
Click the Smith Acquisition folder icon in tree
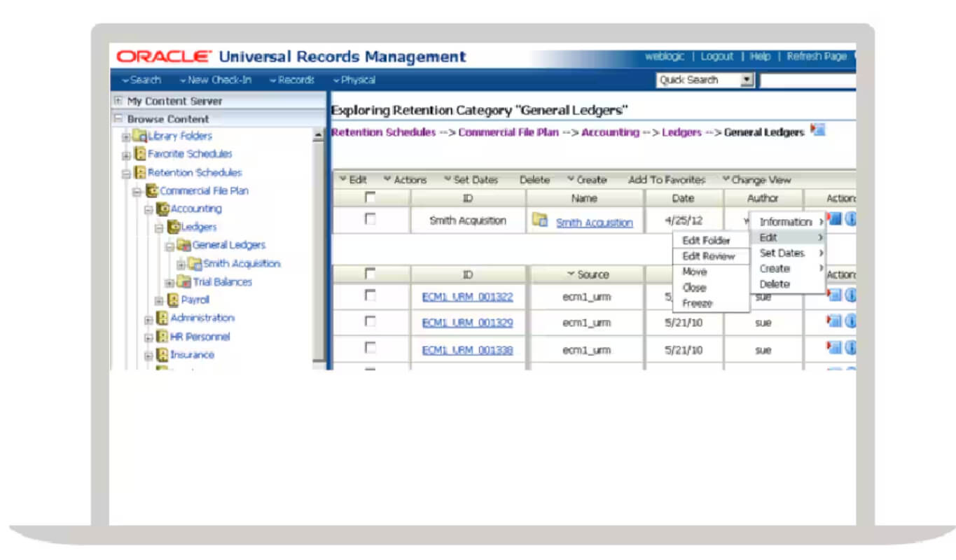pyautogui.click(x=195, y=264)
